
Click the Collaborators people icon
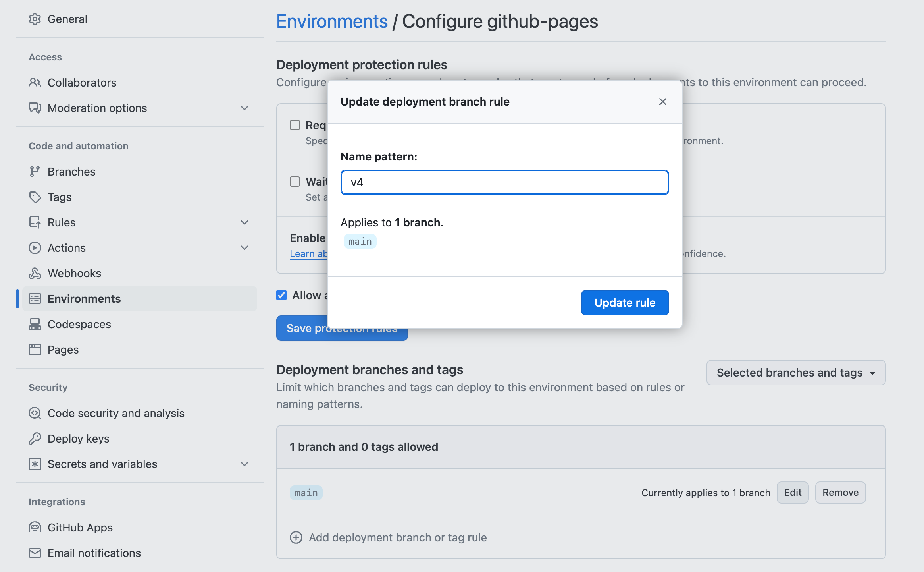click(x=35, y=83)
